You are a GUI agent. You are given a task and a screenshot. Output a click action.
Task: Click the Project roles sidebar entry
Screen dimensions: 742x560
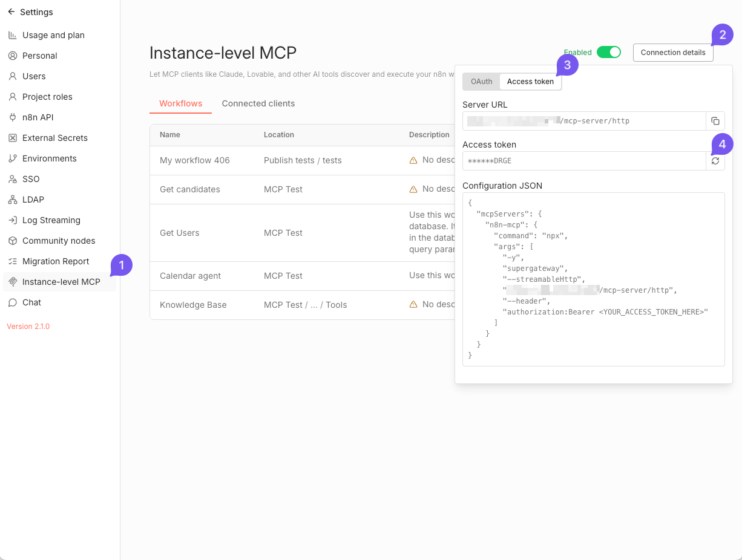tap(47, 97)
